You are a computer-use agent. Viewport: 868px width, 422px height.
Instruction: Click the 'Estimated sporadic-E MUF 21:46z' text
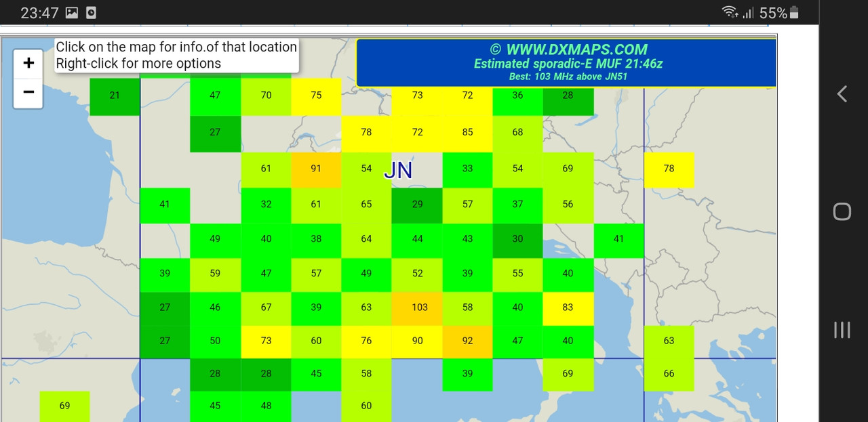click(x=568, y=64)
